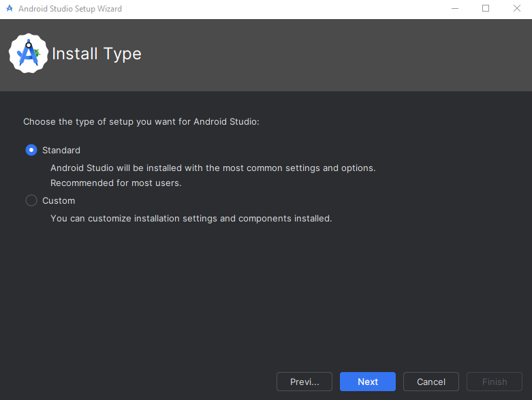Click the "You can customize installation settings" description

click(191, 219)
